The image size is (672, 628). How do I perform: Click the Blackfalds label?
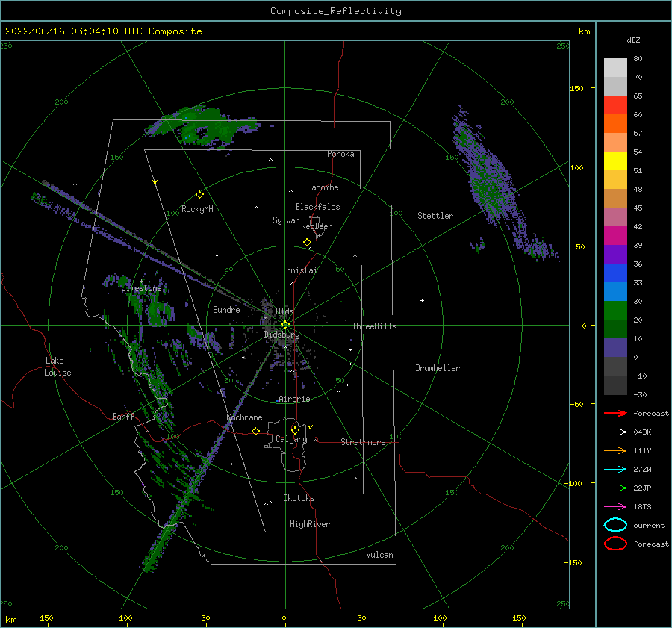pos(317,207)
